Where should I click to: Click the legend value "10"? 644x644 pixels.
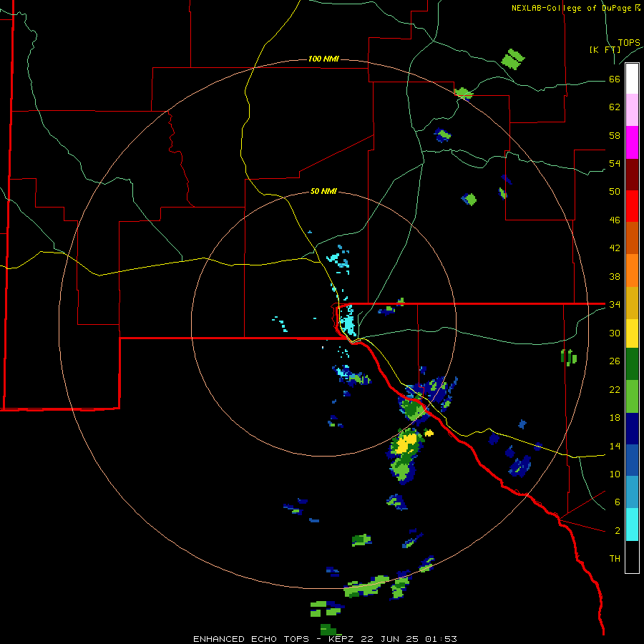point(615,474)
